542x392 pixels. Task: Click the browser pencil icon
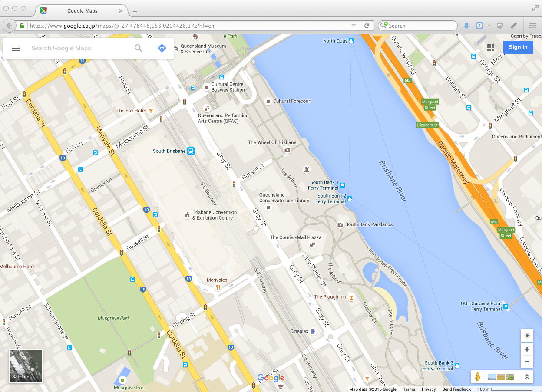click(x=514, y=26)
